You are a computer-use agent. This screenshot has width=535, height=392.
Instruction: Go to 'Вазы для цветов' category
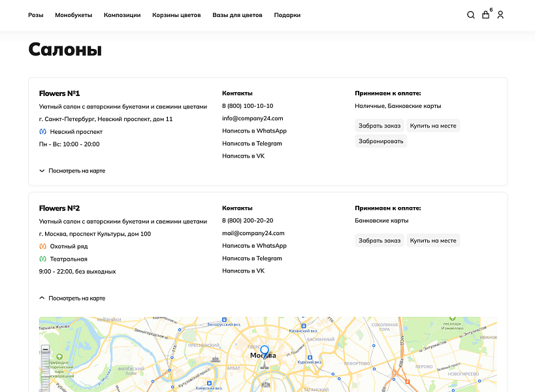237,15
